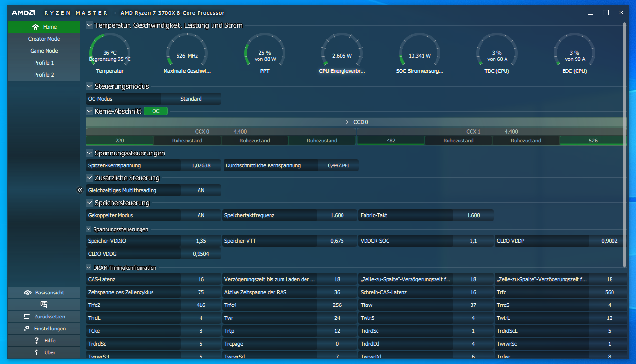The image size is (636, 364).
Task: Select the OC-Modus Standard value
Action: click(x=191, y=99)
